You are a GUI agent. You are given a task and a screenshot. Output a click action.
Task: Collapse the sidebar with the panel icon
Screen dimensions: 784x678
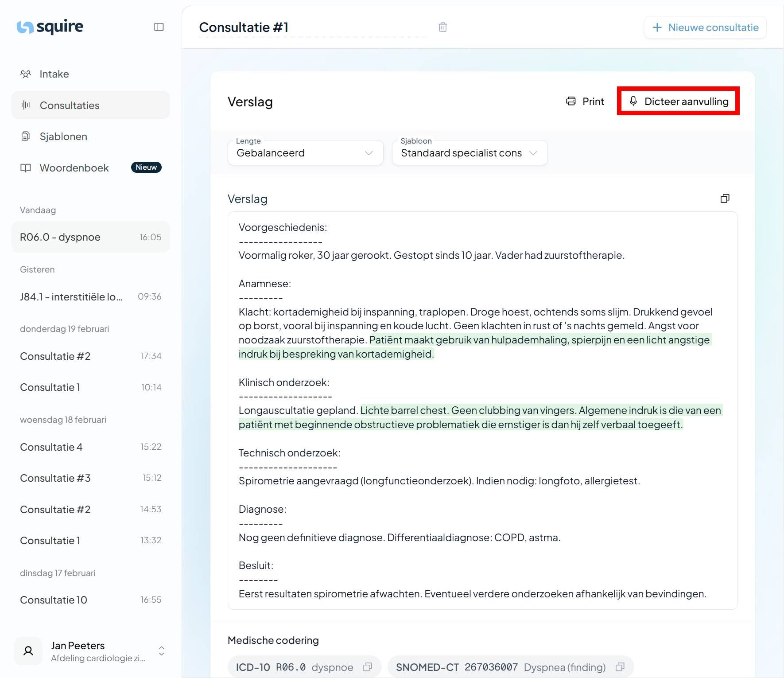[159, 27]
